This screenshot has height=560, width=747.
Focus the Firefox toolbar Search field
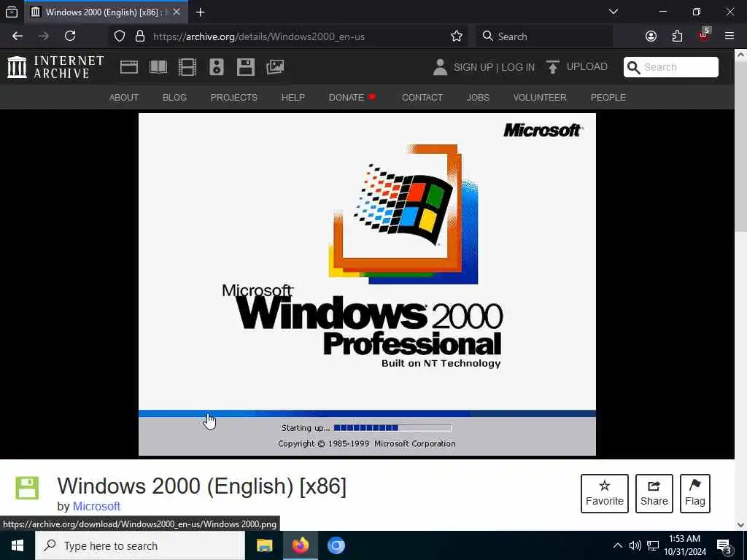click(544, 36)
